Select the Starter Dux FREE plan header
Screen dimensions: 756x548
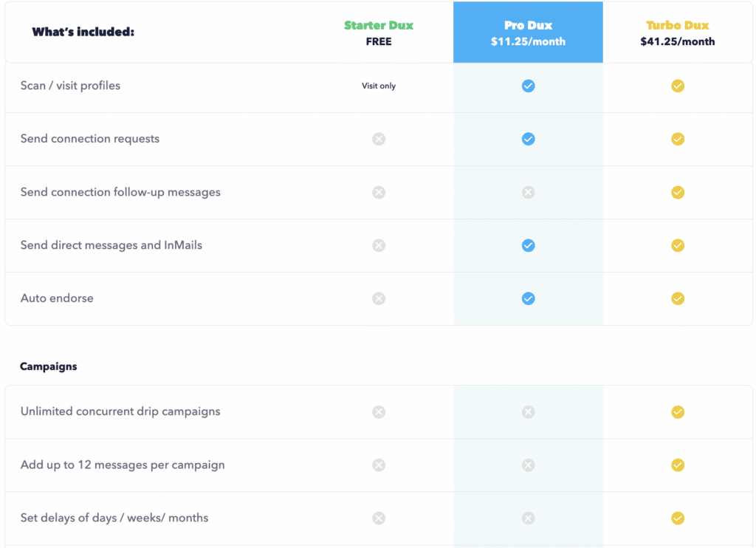[x=379, y=32]
